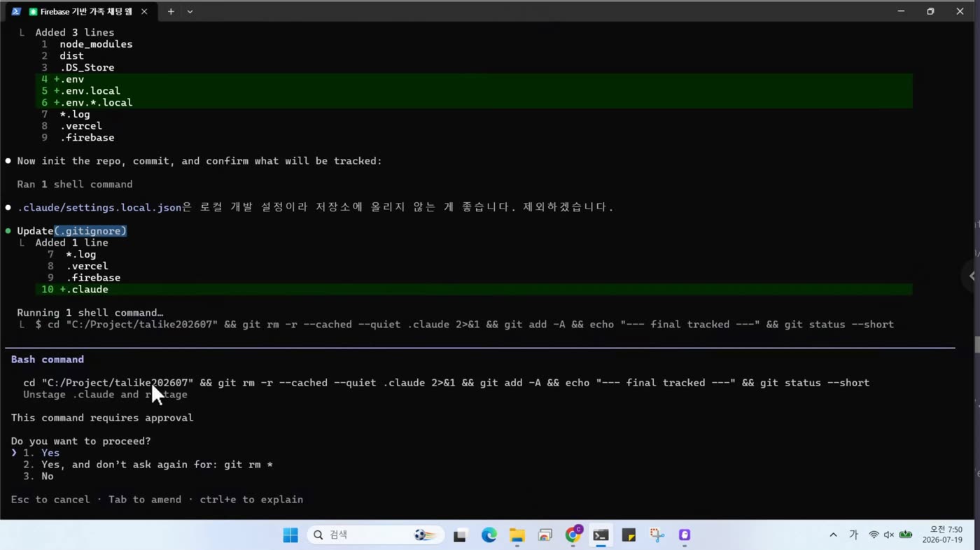Open the Windows Start menu
Image resolution: width=980 pixels, height=550 pixels.
coord(290,535)
